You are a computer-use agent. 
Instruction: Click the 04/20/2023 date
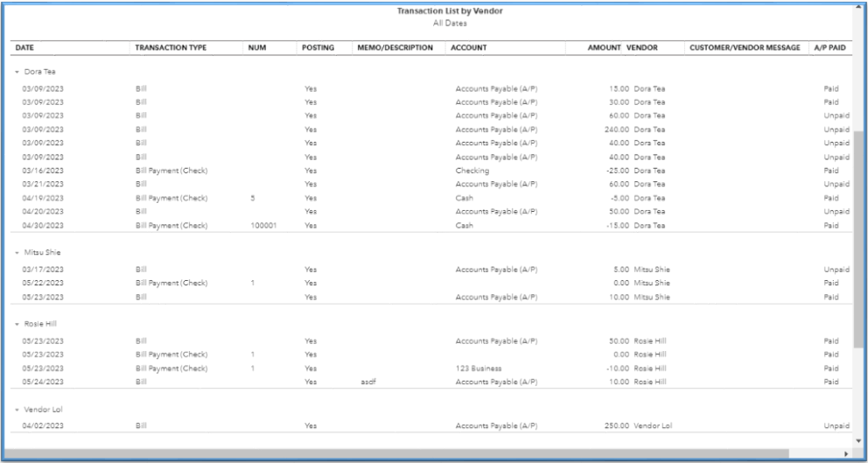[x=43, y=212]
